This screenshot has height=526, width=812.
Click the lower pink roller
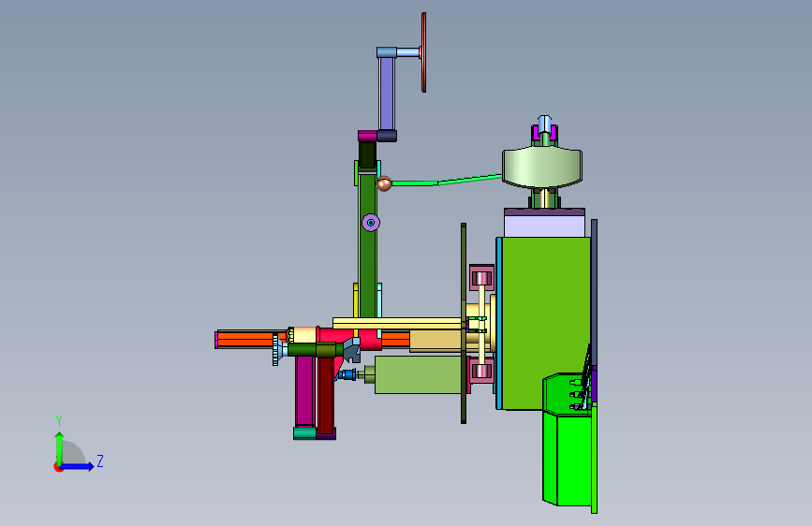pyautogui.click(x=481, y=371)
